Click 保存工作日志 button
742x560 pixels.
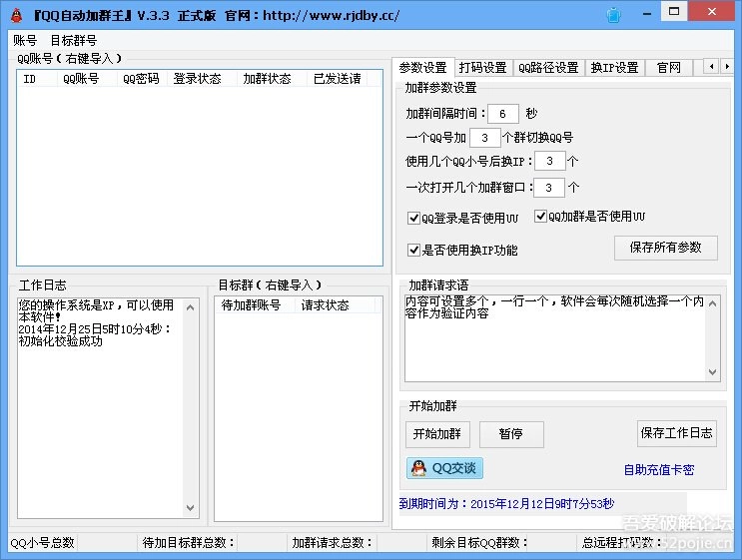pos(677,433)
